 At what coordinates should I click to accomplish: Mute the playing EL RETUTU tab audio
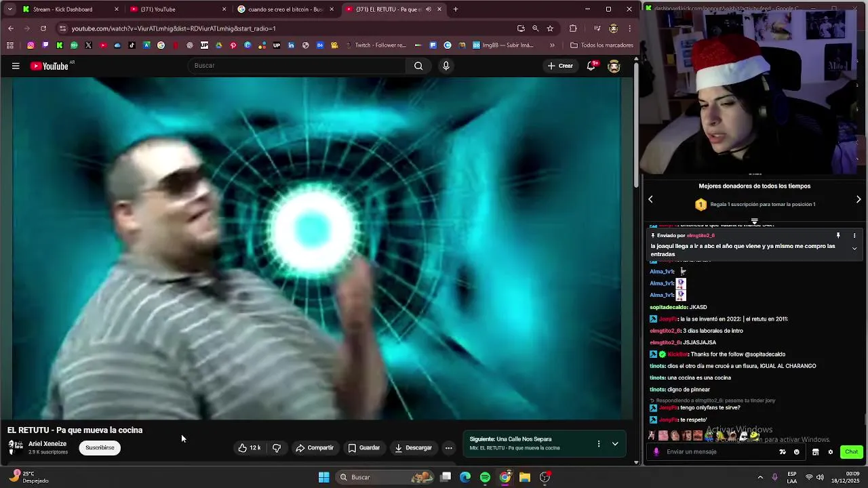[x=429, y=9]
